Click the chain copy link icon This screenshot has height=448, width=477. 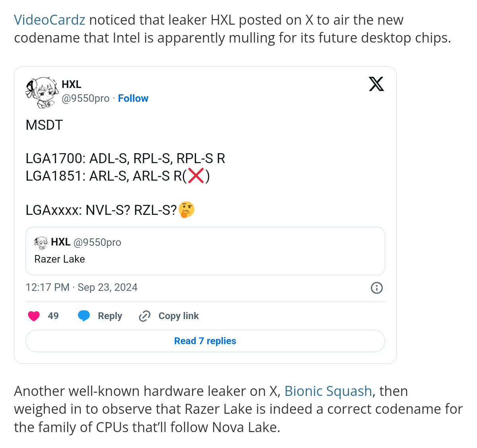[144, 316]
